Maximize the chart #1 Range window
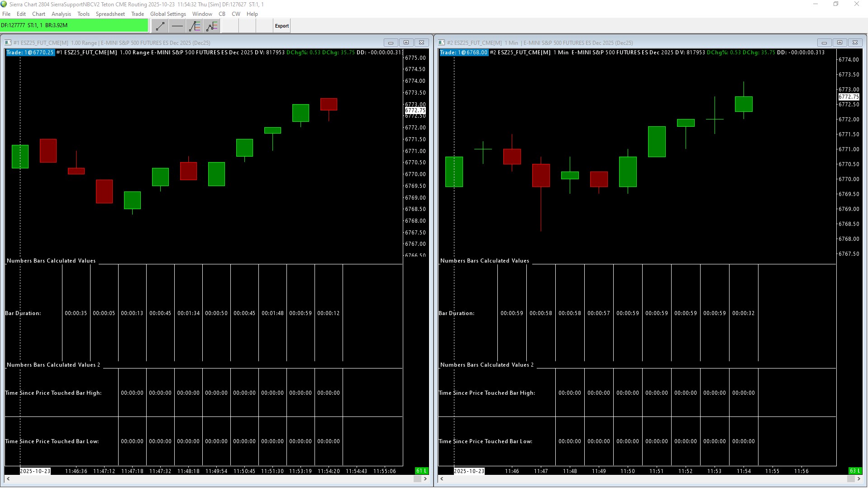 406,43
